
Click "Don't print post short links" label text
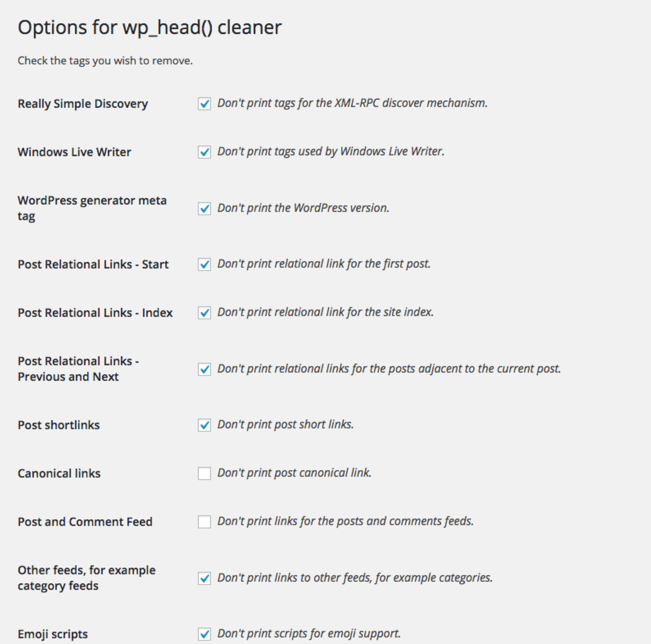tap(285, 425)
